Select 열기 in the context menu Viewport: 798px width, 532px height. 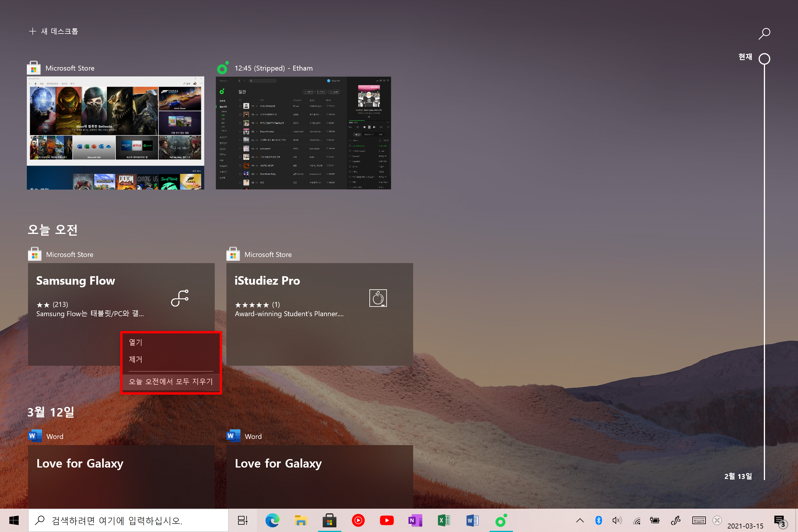click(136, 342)
